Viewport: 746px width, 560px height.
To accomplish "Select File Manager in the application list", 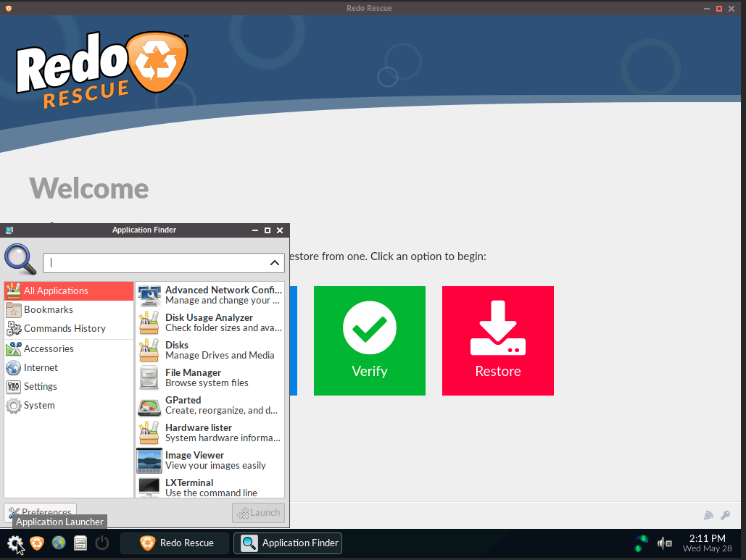I will pos(210,378).
